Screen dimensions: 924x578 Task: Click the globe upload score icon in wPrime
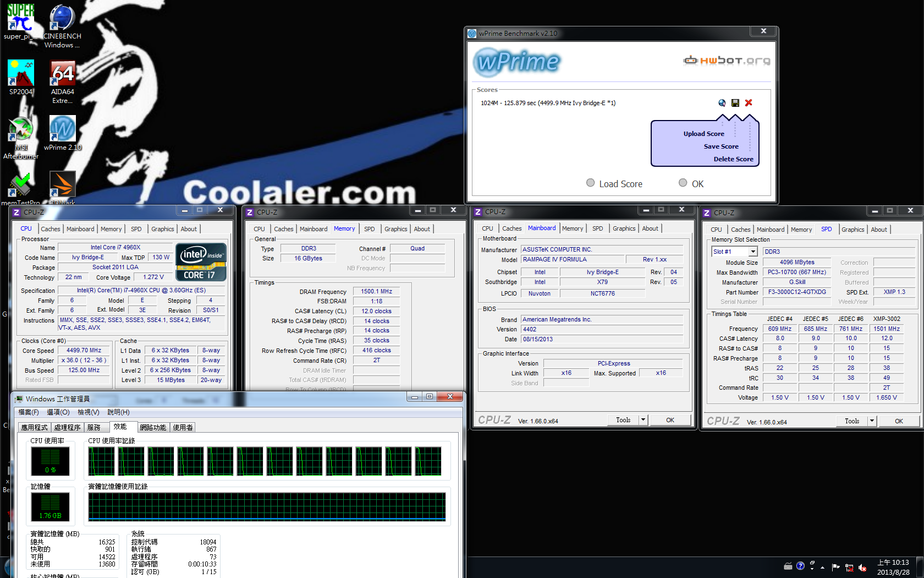722,103
